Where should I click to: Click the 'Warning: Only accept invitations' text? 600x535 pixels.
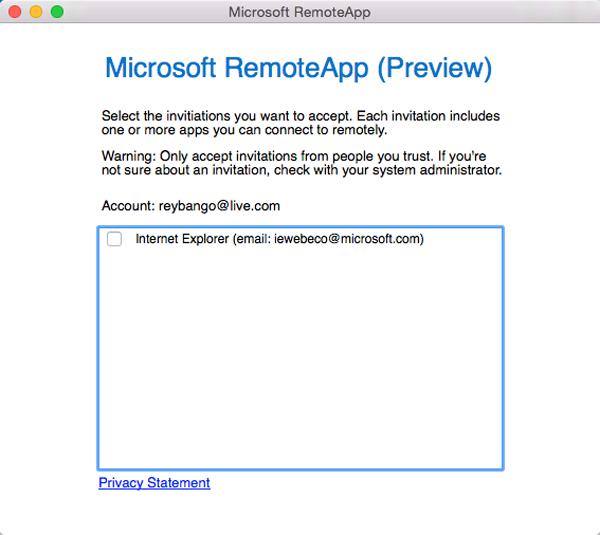[x=302, y=163]
